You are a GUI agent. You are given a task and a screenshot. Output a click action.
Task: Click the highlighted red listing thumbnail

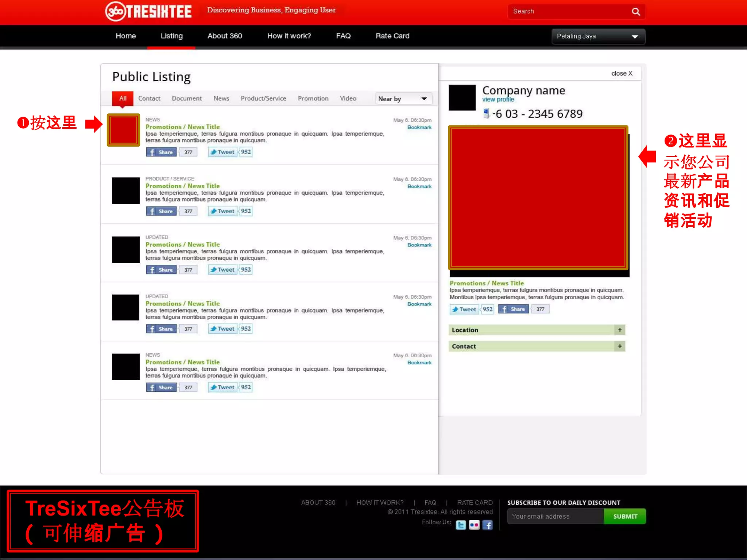(x=123, y=130)
